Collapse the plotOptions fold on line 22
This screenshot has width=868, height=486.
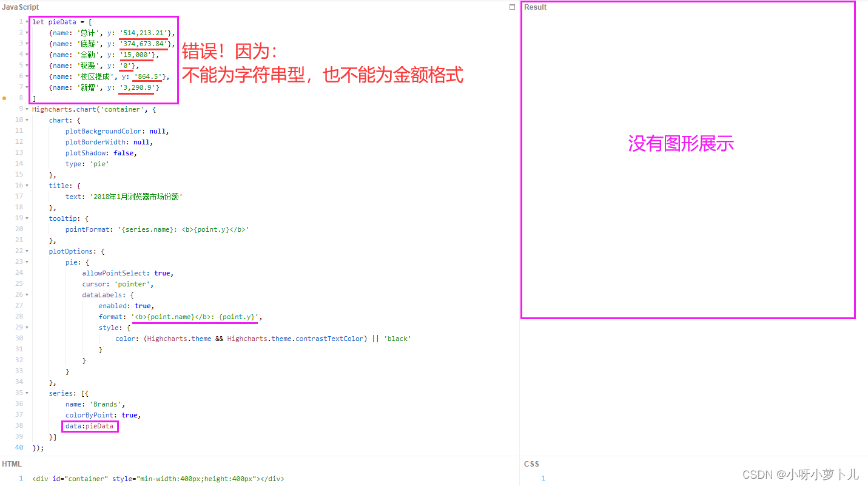[x=27, y=251]
